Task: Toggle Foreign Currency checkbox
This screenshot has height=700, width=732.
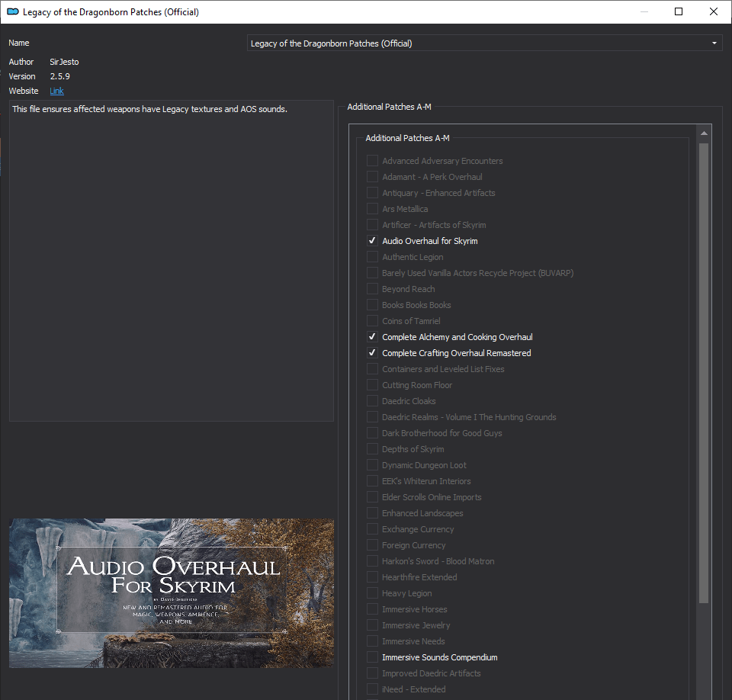Action: [x=372, y=545]
